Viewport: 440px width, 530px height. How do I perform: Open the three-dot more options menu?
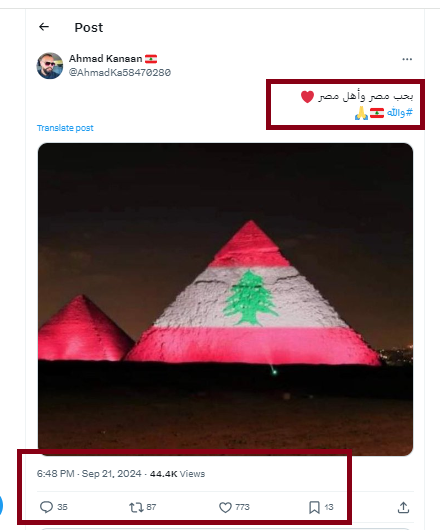407,59
